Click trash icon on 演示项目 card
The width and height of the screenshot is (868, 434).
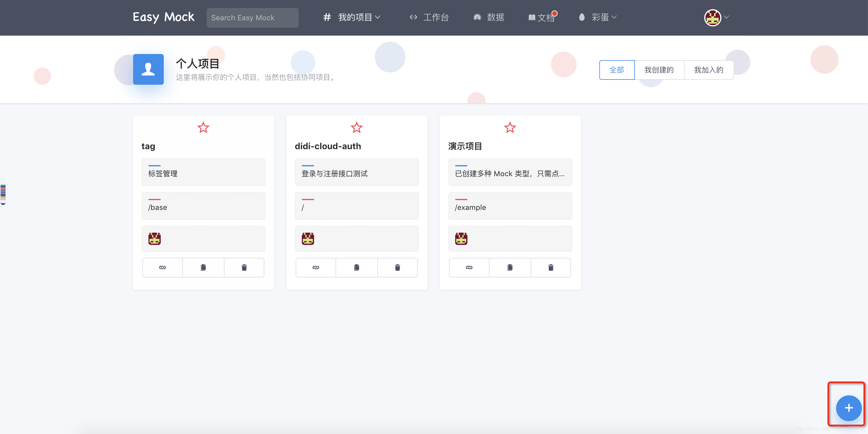tap(551, 267)
